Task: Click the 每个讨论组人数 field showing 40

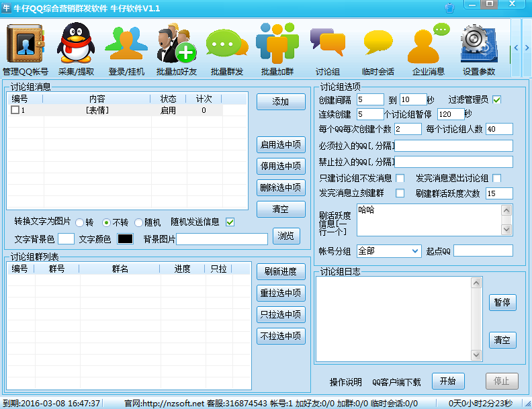Action: point(499,129)
